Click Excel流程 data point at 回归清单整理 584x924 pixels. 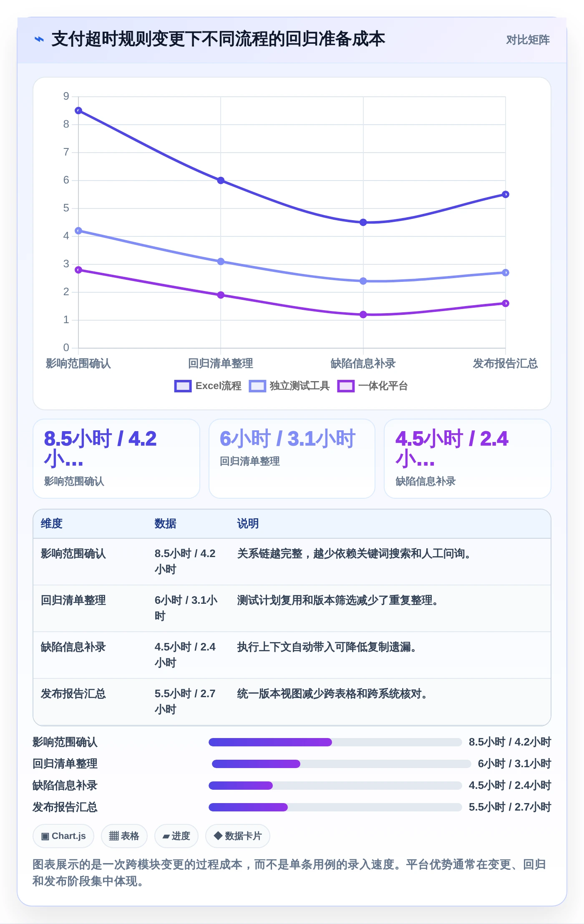(221, 181)
